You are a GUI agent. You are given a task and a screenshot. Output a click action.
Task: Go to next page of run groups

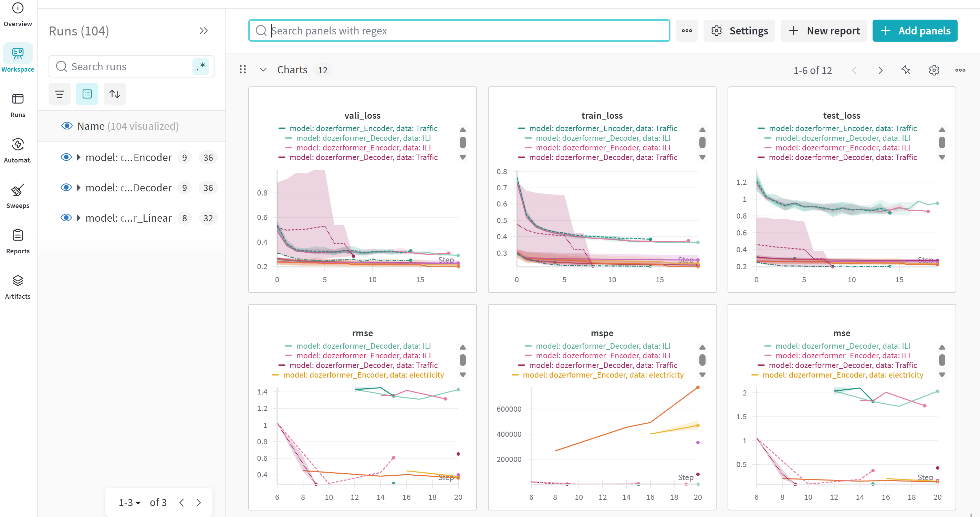click(x=198, y=503)
